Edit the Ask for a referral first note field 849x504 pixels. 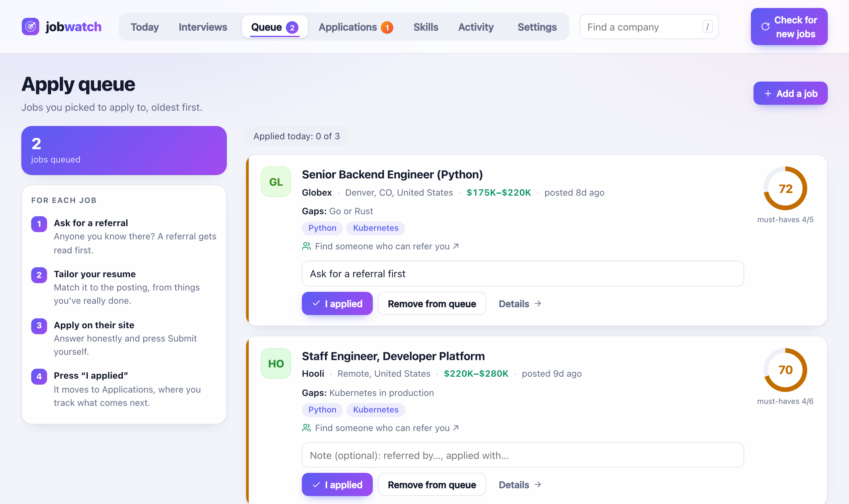point(523,274)
